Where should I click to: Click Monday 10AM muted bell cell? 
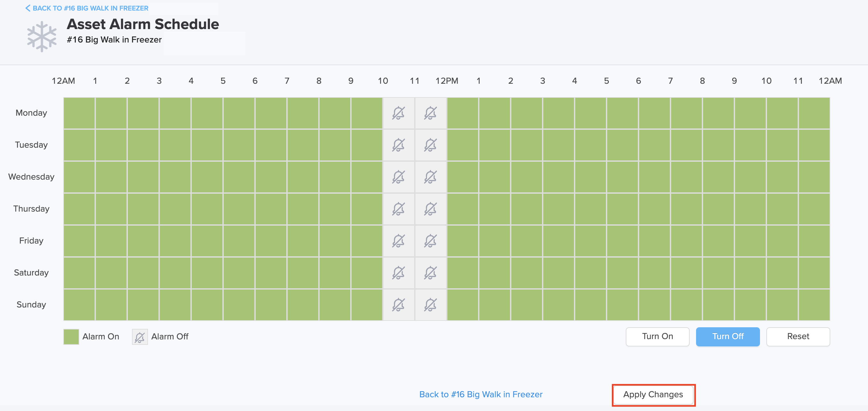click(x=399, y=113)
